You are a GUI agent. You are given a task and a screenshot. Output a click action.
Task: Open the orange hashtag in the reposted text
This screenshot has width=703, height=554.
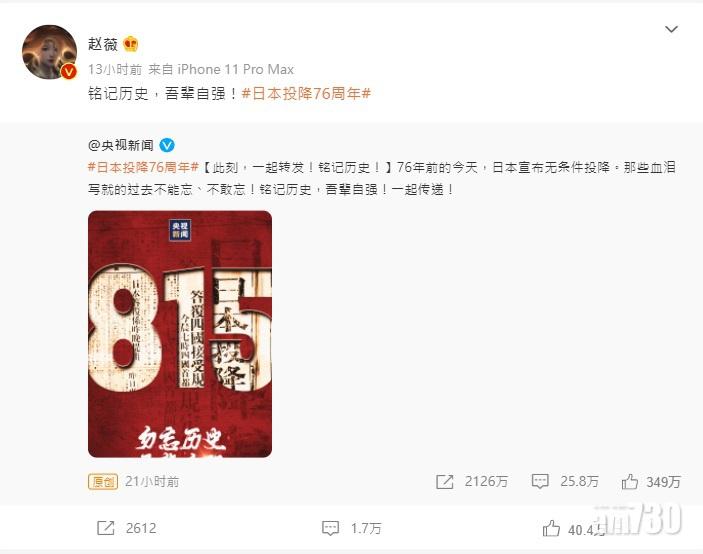143,167
